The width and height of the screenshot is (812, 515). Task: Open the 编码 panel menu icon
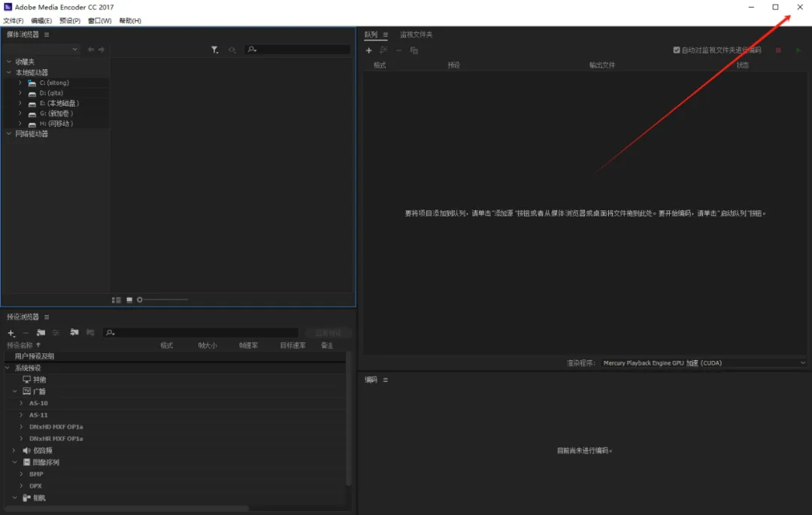[x=385, y=380]
